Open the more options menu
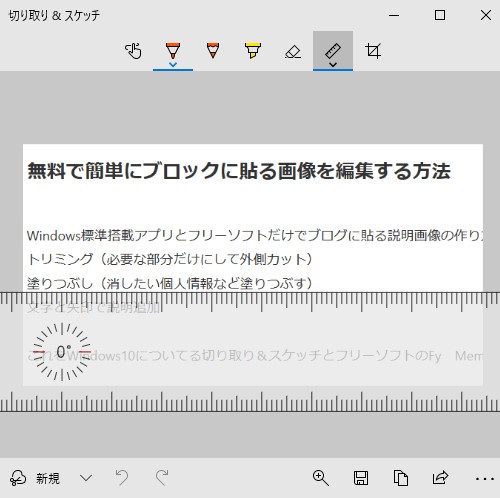This screenshot has height=498, width=500. click(x=485, y=479)
